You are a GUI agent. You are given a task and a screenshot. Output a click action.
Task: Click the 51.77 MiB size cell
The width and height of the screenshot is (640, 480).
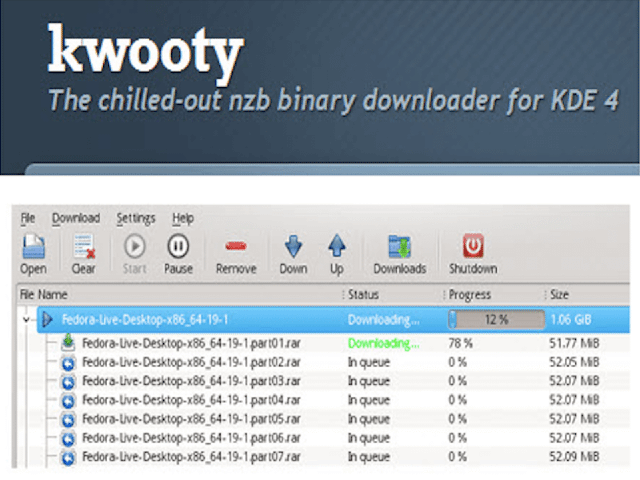574,343
